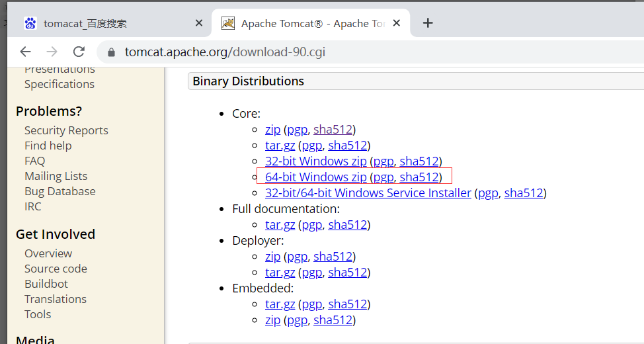
Task: Click the Core zip download link
Action: [x=272, y=130]
